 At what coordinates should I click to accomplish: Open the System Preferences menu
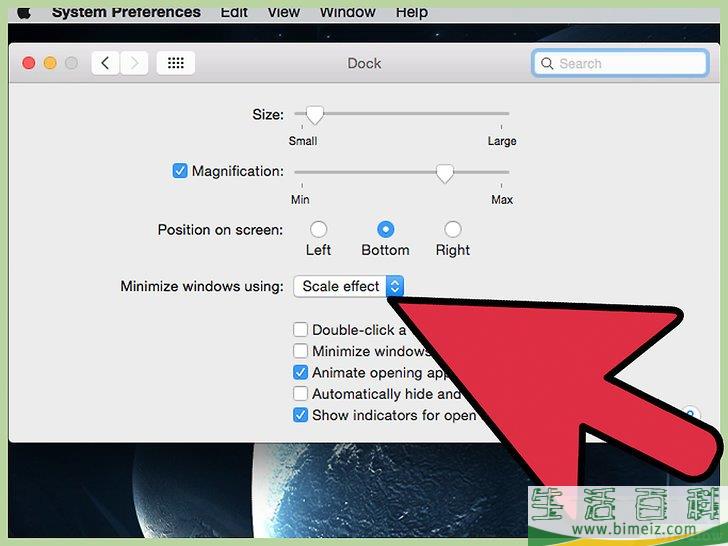click(x=126, y=12)
